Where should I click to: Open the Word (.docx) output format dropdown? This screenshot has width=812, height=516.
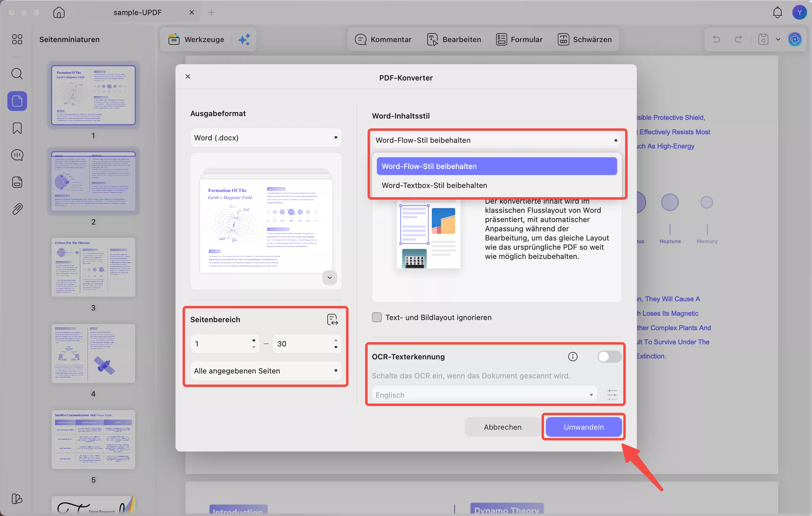tap(266, 138)
